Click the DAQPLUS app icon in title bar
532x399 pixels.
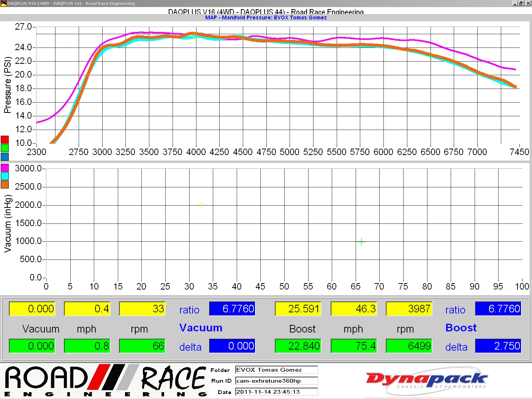point(3,3)
